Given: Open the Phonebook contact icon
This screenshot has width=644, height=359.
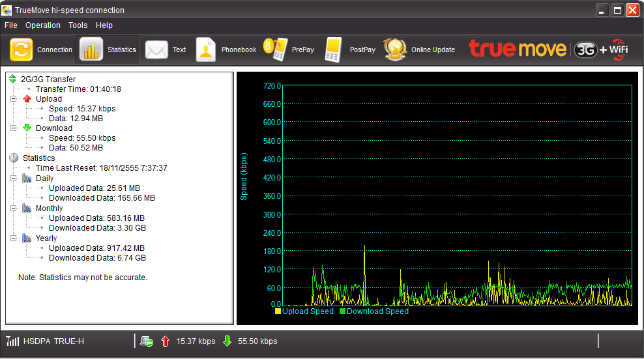Looking at the screenshot, I should [206, 50].
